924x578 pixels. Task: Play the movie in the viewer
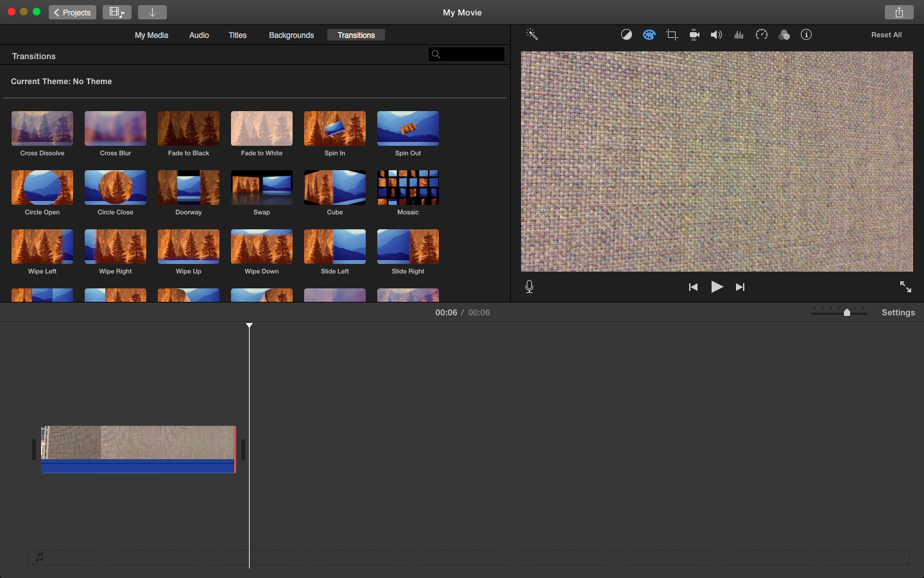click(717, 287)
